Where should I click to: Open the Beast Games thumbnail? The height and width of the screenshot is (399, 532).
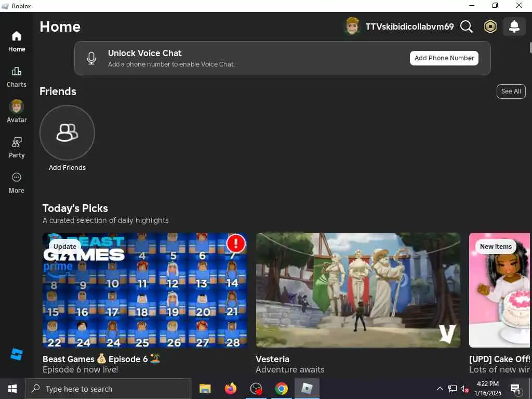click(x=144, y=290)
